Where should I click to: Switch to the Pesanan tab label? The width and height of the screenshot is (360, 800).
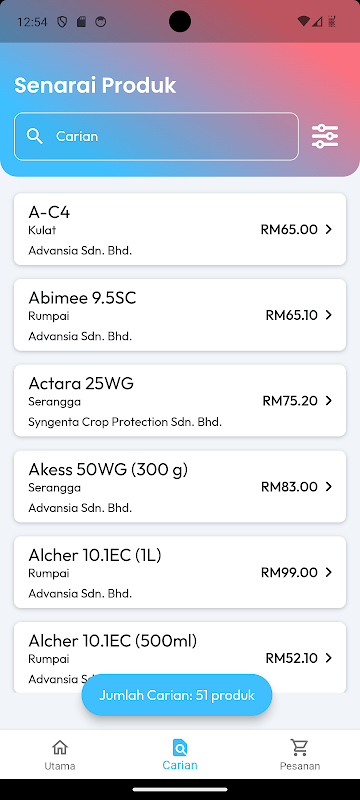300,766
